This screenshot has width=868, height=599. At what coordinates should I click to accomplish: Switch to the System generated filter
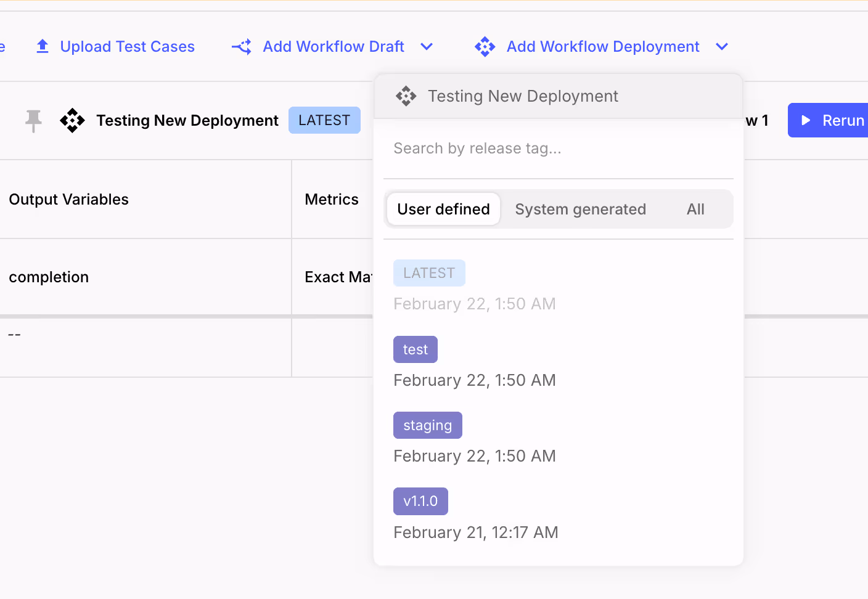[580, 210]
